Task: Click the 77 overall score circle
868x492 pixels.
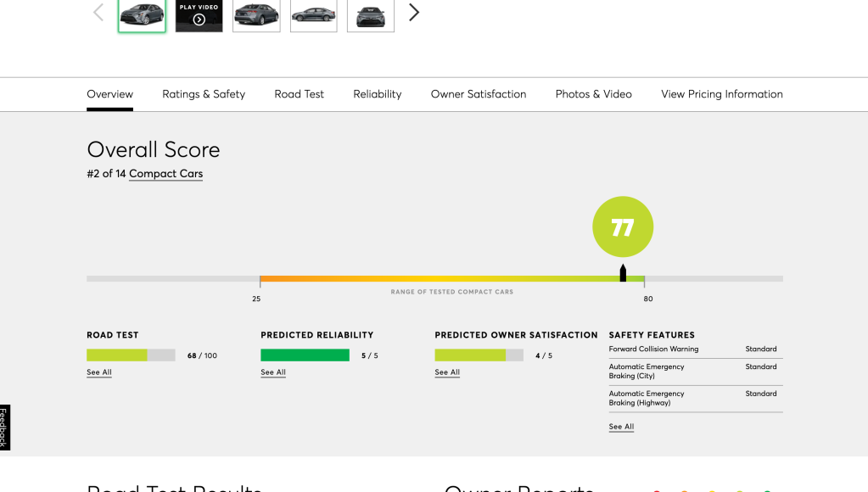Action: point(623,227)
